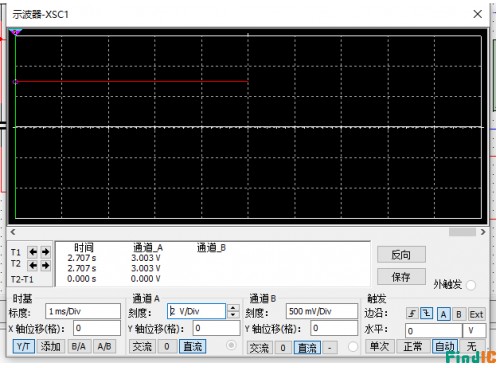
Task: Click the 保存 button
Action: (401, 276)
